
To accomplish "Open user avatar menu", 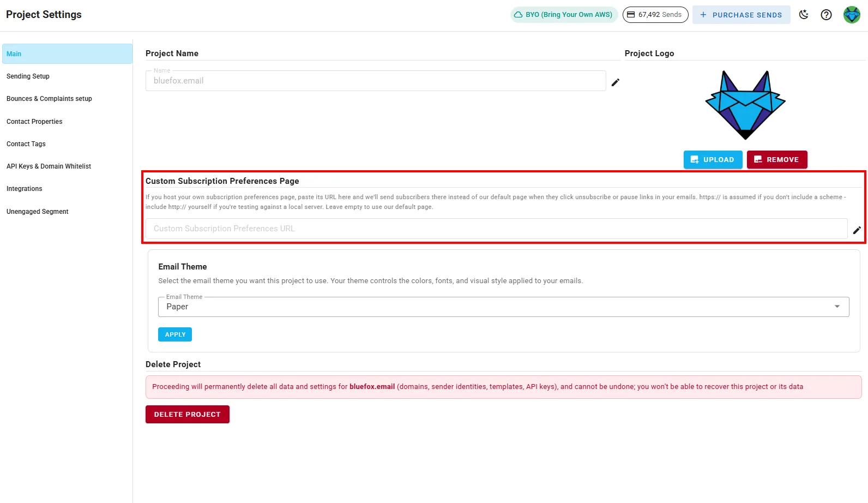I will 852,15.
